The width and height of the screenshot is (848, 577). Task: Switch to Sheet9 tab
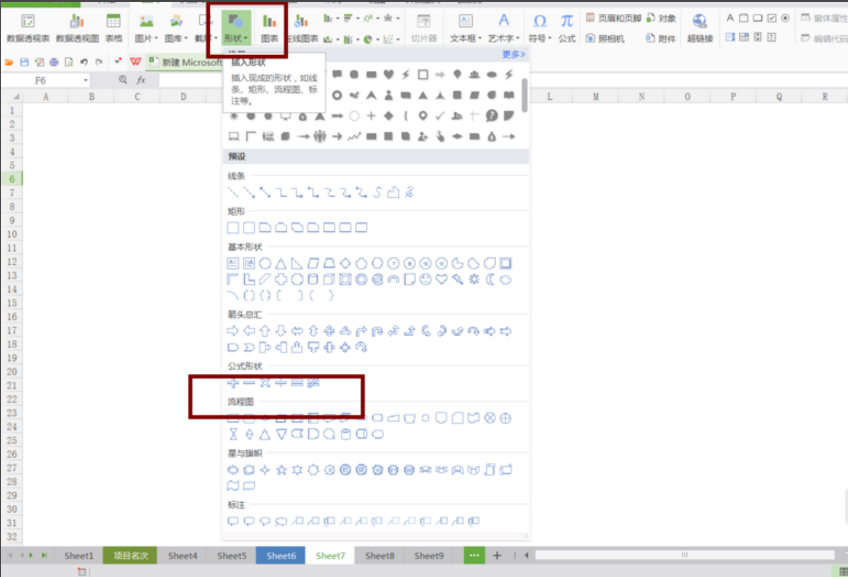(429, 555)
